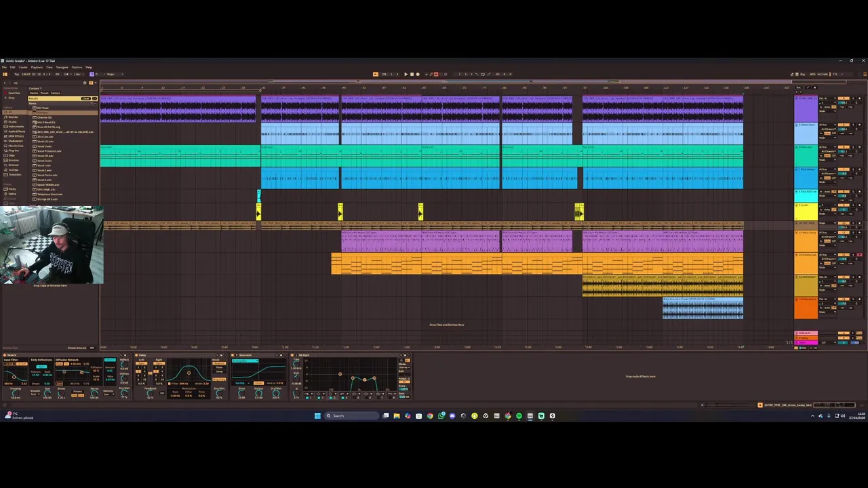Toggle the Automation Arm icon
The width and height of the screenshot is (868, 488).
(x=431, y=74)
